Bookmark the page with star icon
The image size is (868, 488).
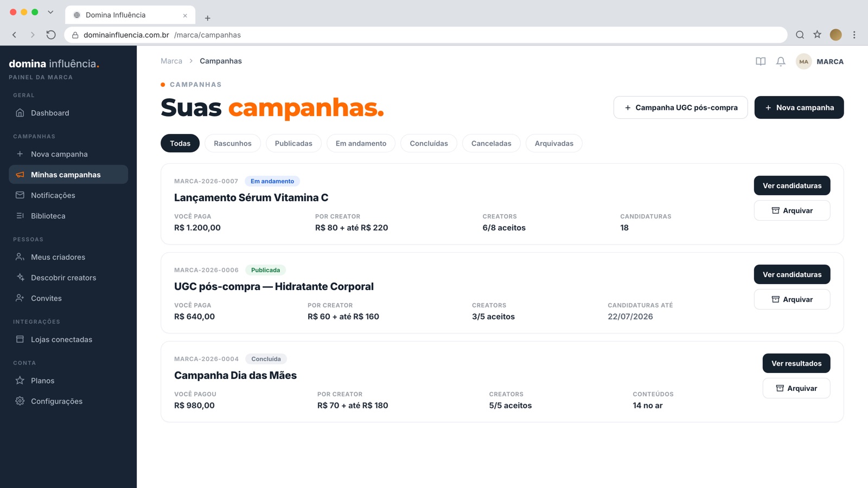(818, 35)
